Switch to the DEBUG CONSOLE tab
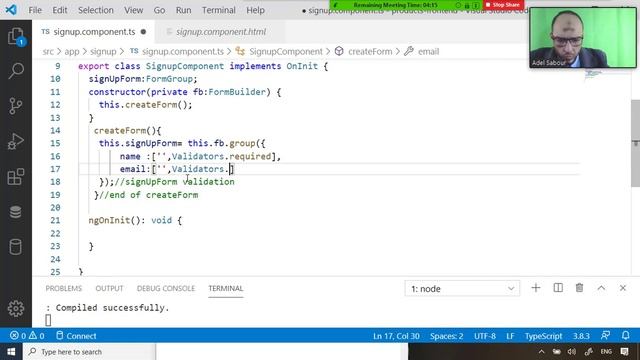 coord(166,288)
